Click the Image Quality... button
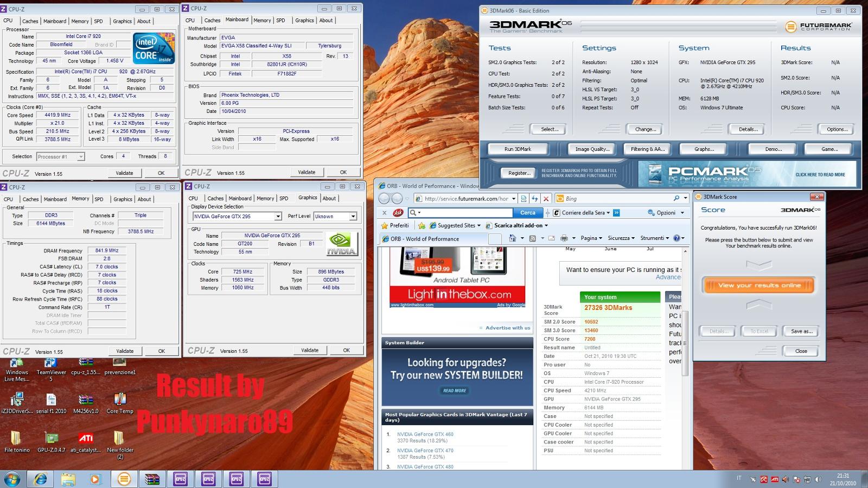Screen dimensions: 868x488 [592, 149]
